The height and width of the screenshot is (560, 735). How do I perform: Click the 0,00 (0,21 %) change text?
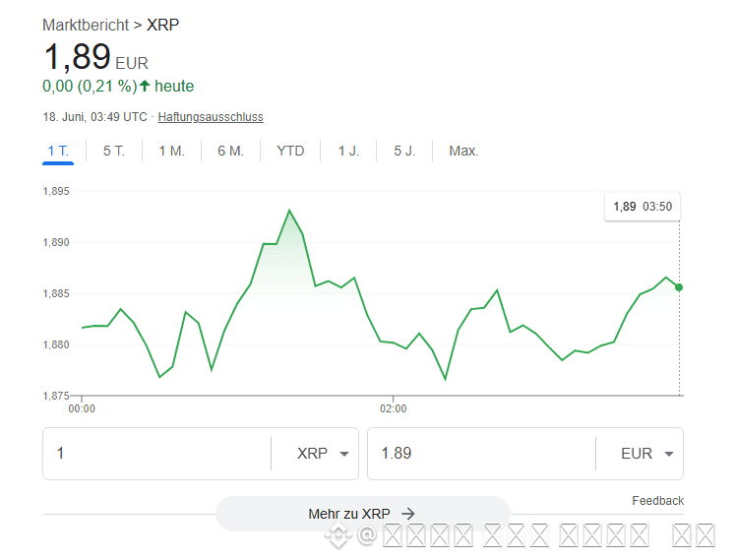[90, 86]
